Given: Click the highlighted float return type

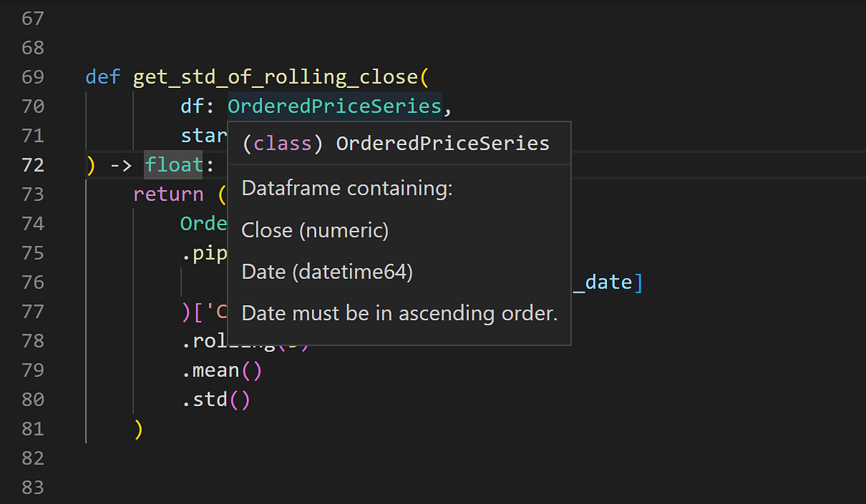Looking at the screenshot, I should (173, 164).
